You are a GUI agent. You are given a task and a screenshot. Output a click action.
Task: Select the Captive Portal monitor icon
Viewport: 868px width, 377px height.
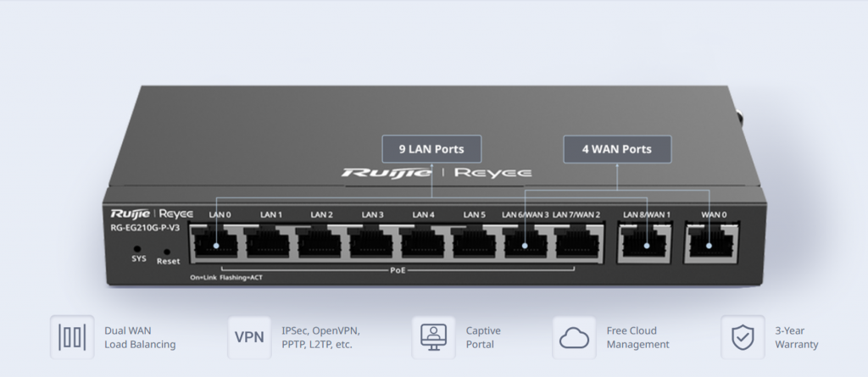click(x=432, y=337)
